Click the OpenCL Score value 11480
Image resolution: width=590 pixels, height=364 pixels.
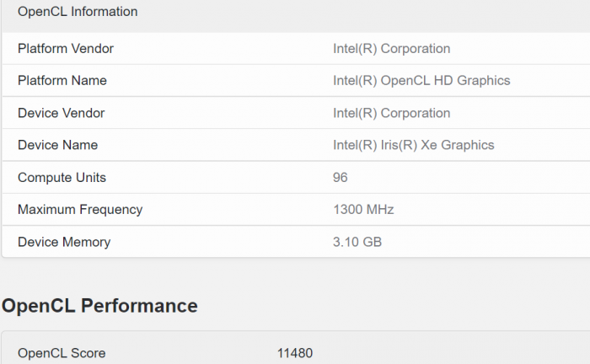click(x=295, y=353)
